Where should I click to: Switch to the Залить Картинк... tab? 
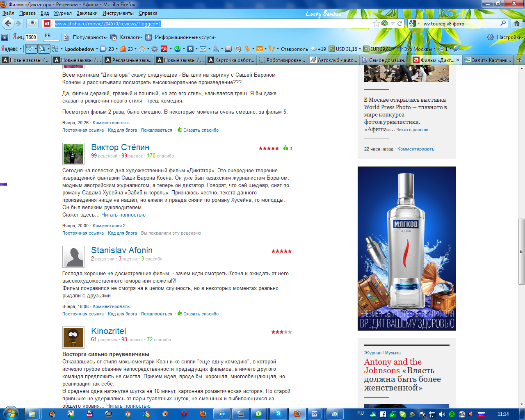pyautogui.click(x=487, y=60)
